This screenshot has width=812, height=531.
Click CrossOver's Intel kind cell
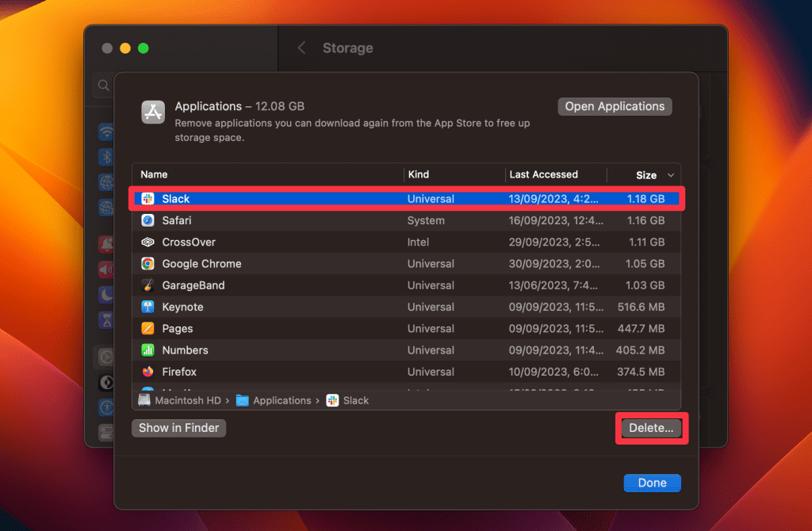[x=418, y=243]
